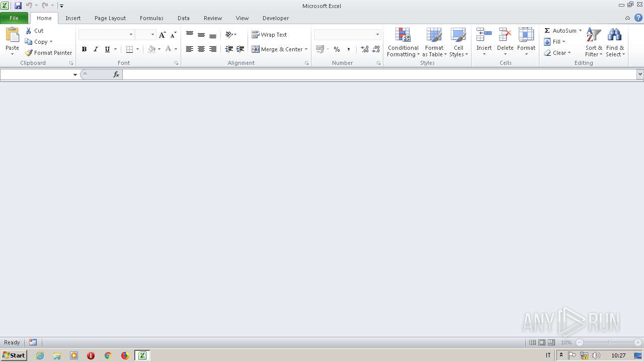The height and width of the screenshot is (362, 644).
Task: Open Cell Styles gallery
Action: [458, 42]
